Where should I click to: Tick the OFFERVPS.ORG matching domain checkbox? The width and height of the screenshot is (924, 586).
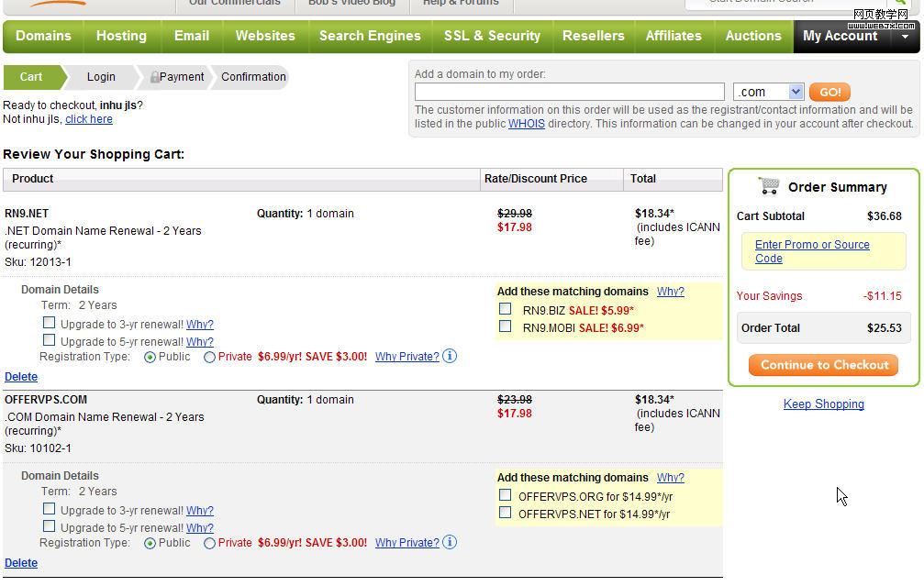pos(505,495)
